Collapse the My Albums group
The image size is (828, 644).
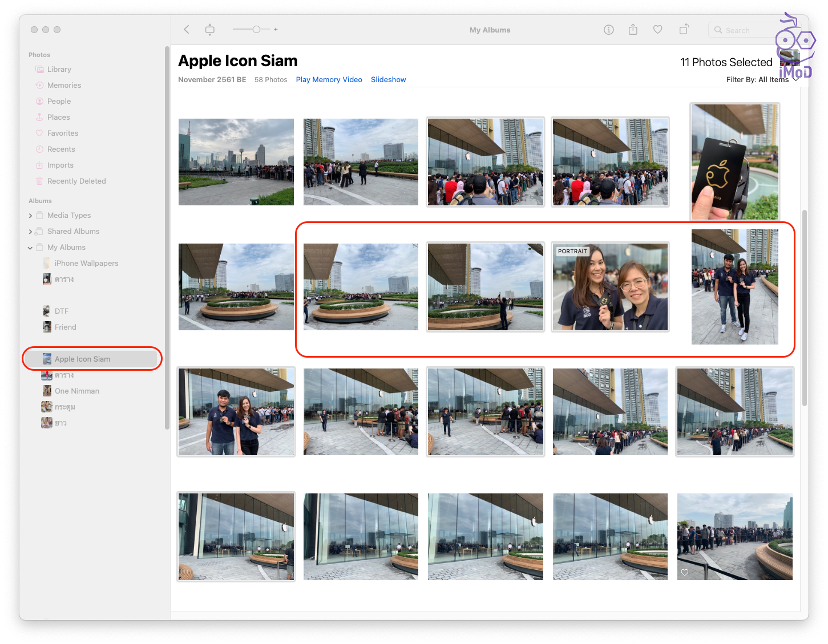pyautogui.click(x=30, y=248)
